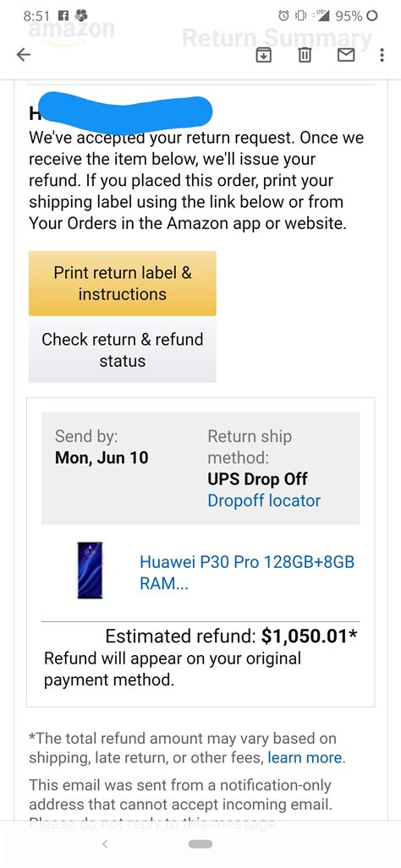The width and height of the screenshot is (401, 868).
Task: Open Huawei P30 Pro product link
Action: 247,572
